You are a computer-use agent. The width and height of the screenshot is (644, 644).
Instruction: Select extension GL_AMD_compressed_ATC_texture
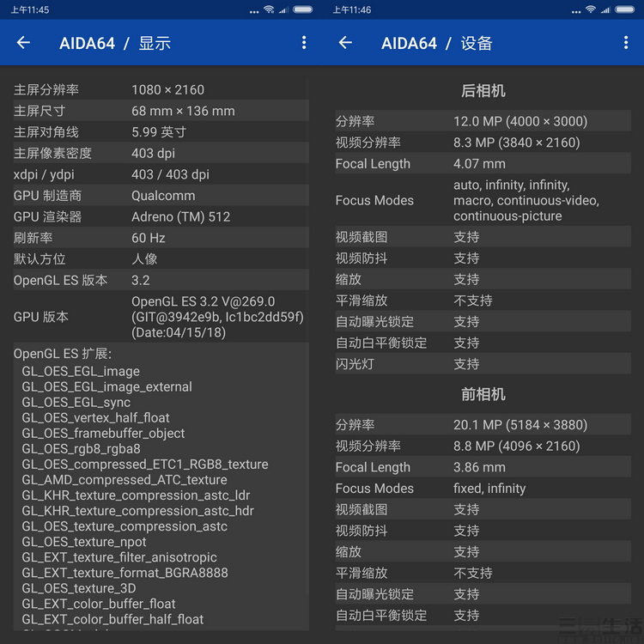[x=125, y=480]
